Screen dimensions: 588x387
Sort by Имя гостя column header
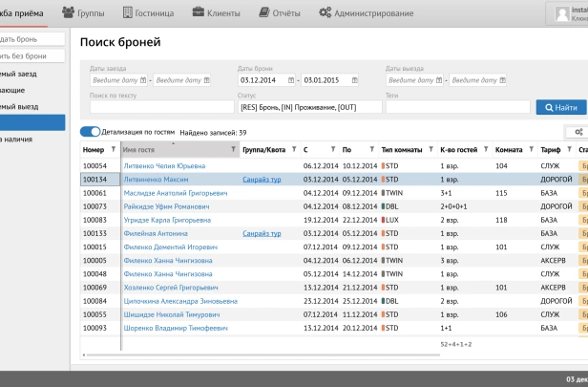(x=153, y=150)
